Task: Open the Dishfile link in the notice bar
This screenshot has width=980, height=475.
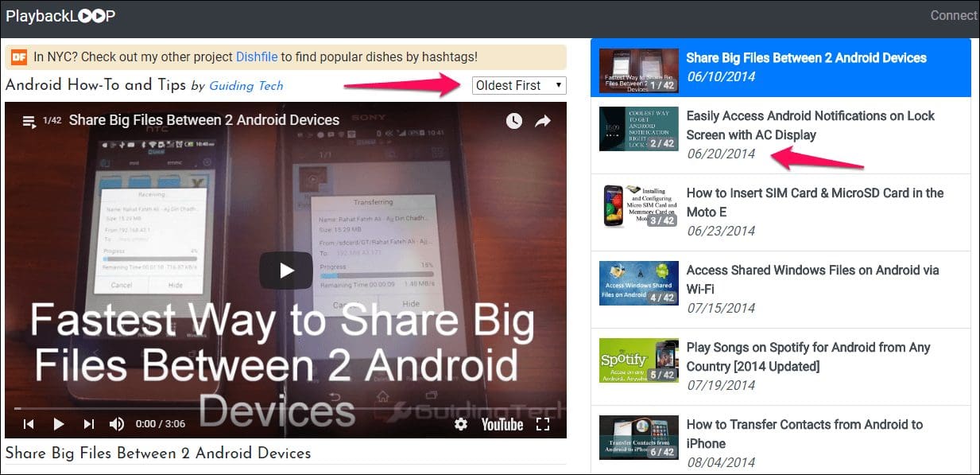Action: (256, 56)
